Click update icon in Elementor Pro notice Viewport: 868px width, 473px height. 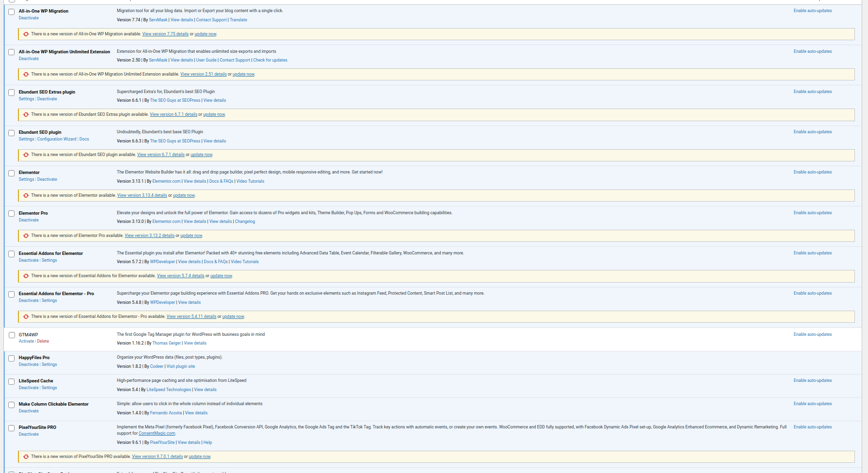(x=26, y=236)
